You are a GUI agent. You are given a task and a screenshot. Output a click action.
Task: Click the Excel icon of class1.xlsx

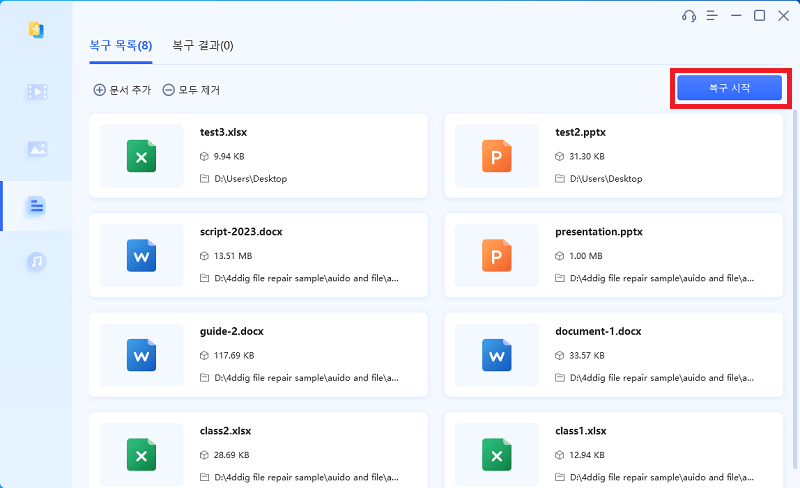click(496, 455)
